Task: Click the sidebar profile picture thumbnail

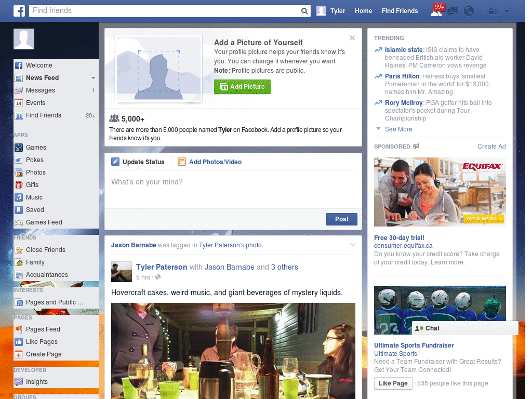Action: [x=24, y=39]
